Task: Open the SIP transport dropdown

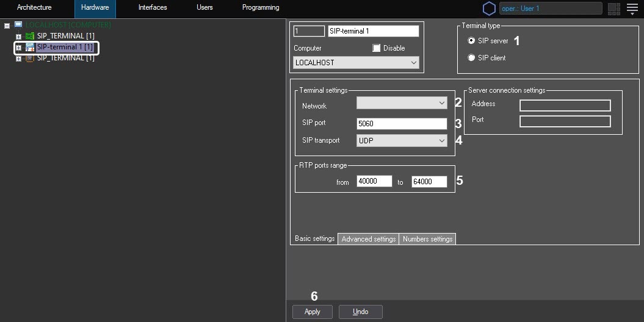Action: click(x=402, y=141)
